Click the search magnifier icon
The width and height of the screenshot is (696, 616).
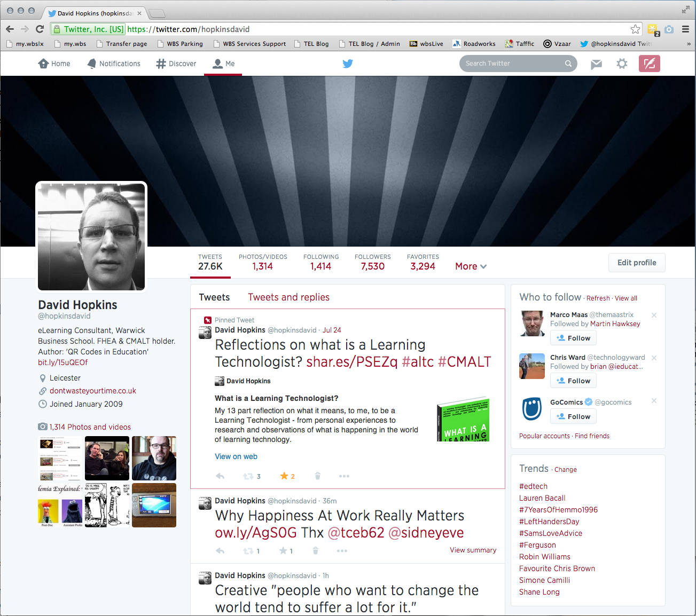coord(568,64)
